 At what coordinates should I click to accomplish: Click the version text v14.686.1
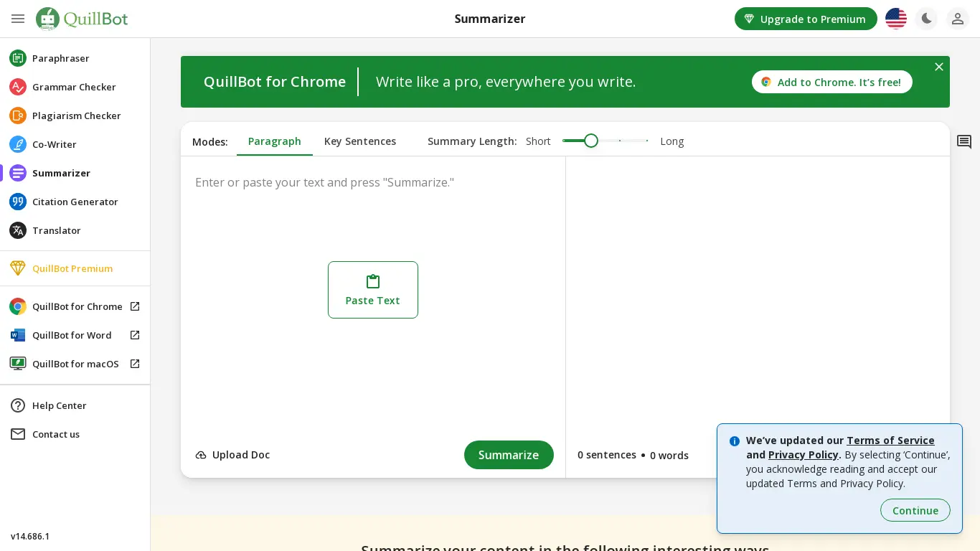point(30,536)
